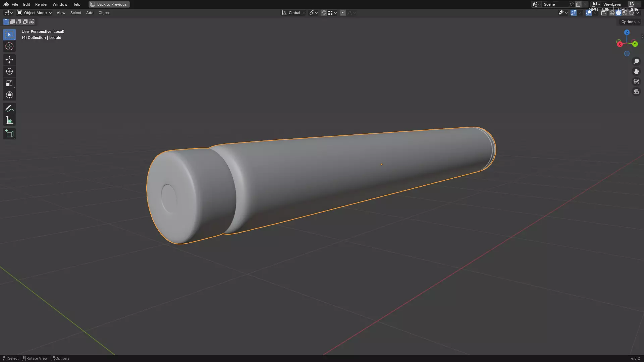Viewport: 644px width, 362px height.
Task: Pick the Scale tool
Action: point(9,83)
